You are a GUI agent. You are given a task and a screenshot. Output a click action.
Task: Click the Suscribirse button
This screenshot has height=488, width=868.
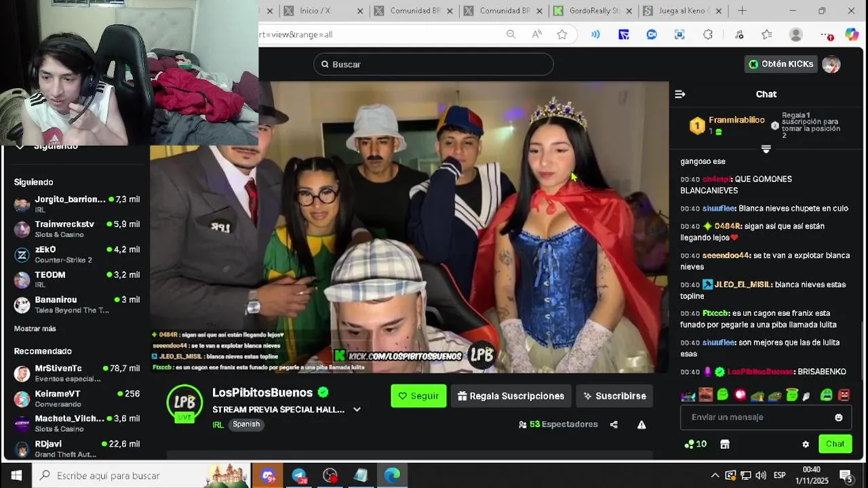(614, 396)
